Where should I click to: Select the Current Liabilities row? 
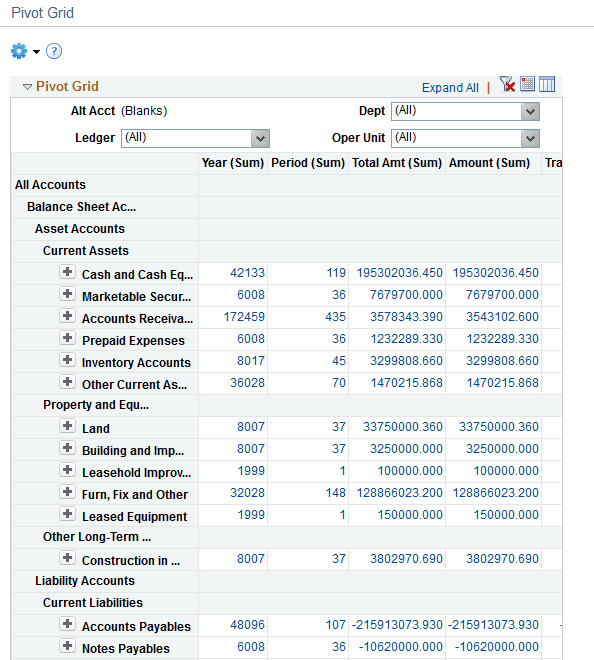tap(93, 602)
